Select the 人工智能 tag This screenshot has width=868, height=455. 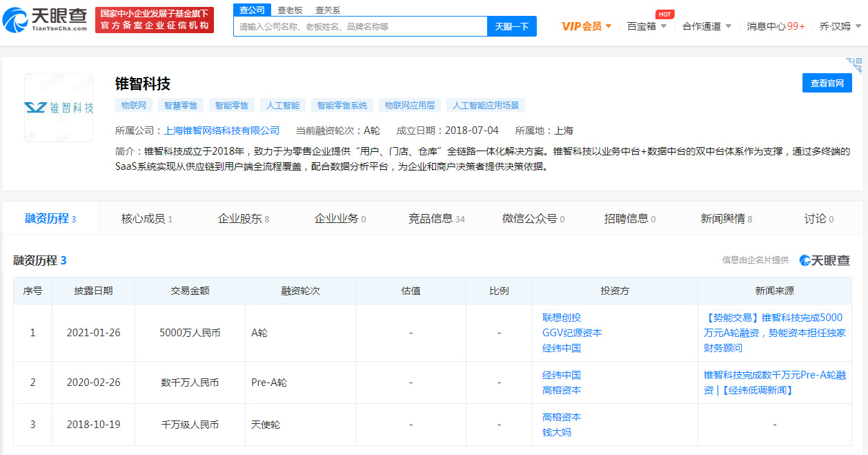[x=283, y=105]
